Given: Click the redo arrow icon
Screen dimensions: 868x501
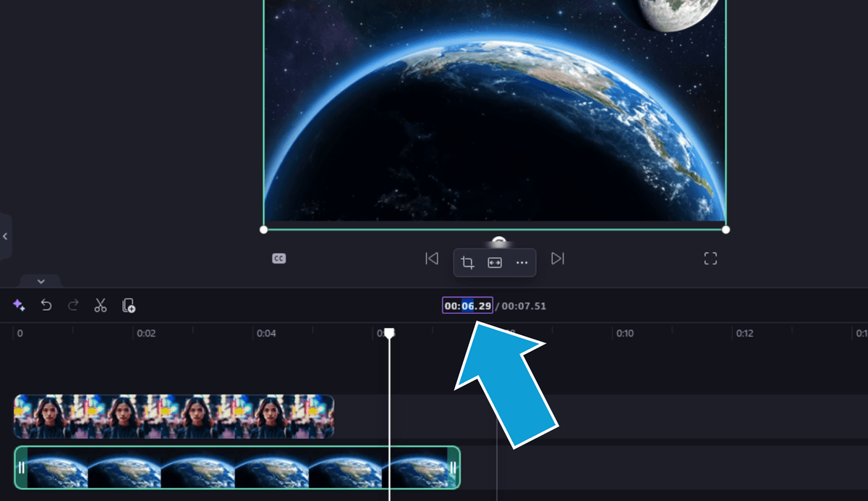Looking at the screenshot, I should (73, 306).
